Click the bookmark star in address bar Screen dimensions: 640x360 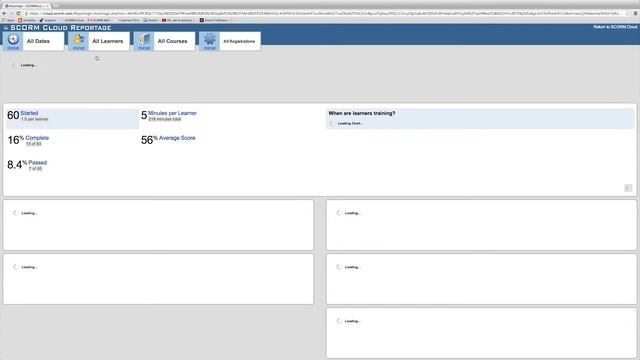tap(628, 13)
